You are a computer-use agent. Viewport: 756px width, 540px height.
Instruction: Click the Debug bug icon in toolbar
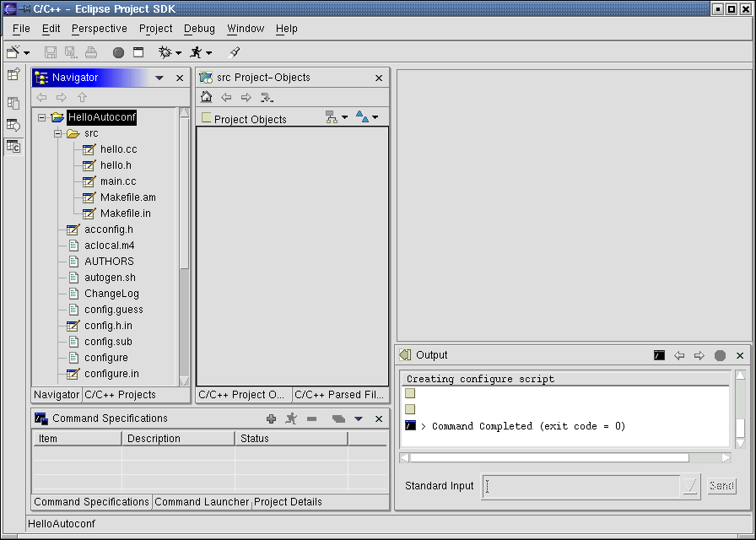[x=165, y=52]
